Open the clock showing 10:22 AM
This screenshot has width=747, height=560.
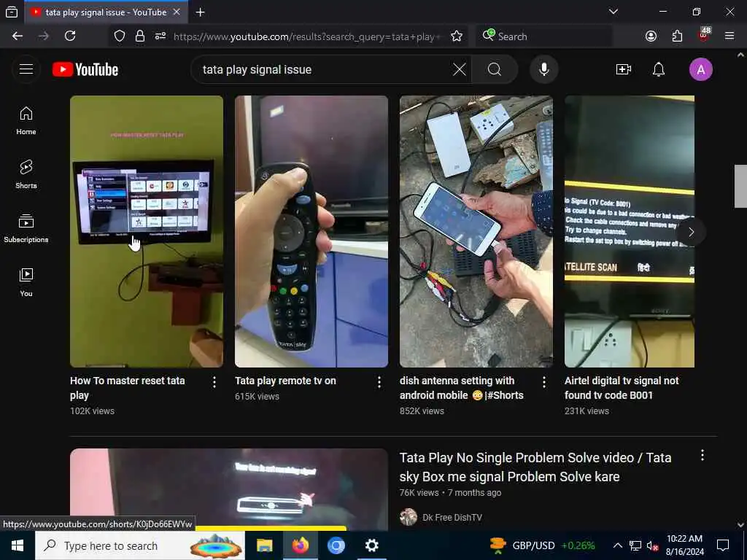pos(684,545)
